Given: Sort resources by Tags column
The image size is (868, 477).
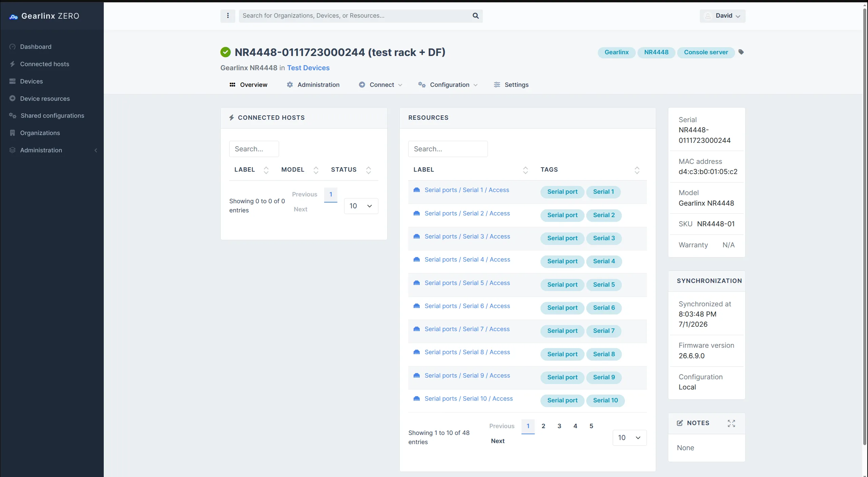Looking at the screenshot, I should tap(637, 170).
